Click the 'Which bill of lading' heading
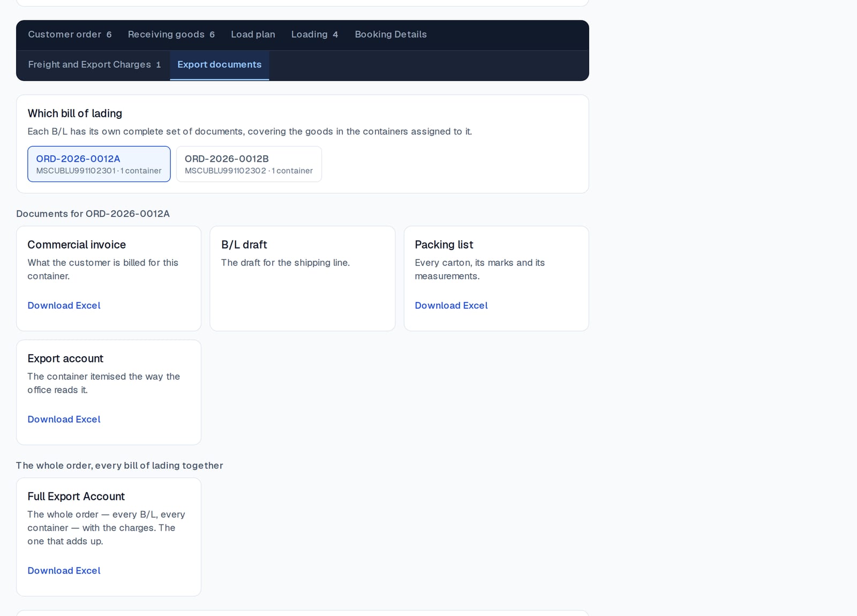Viewport: 857px width, 616px height. pyautogui.click(x=75, y=114)
